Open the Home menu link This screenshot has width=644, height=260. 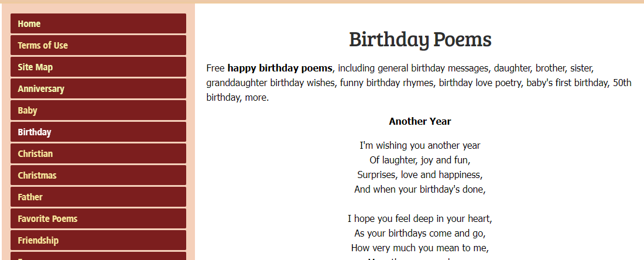pos(29,24)
